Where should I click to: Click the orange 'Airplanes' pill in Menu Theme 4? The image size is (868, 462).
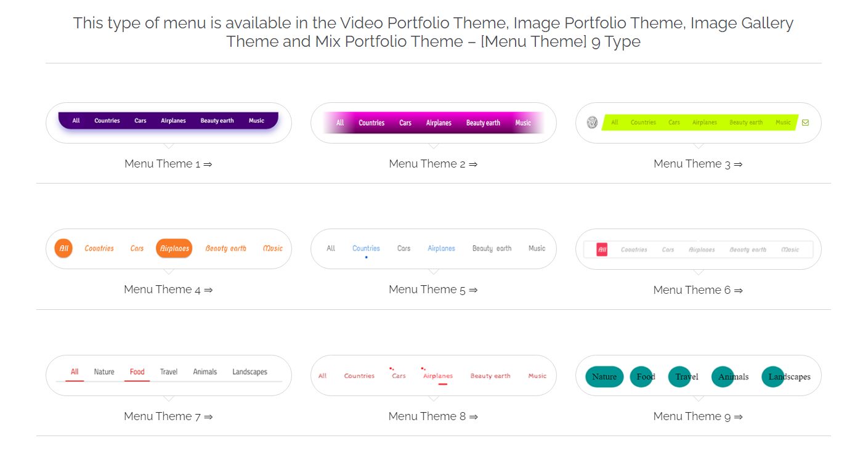[174, 248]
